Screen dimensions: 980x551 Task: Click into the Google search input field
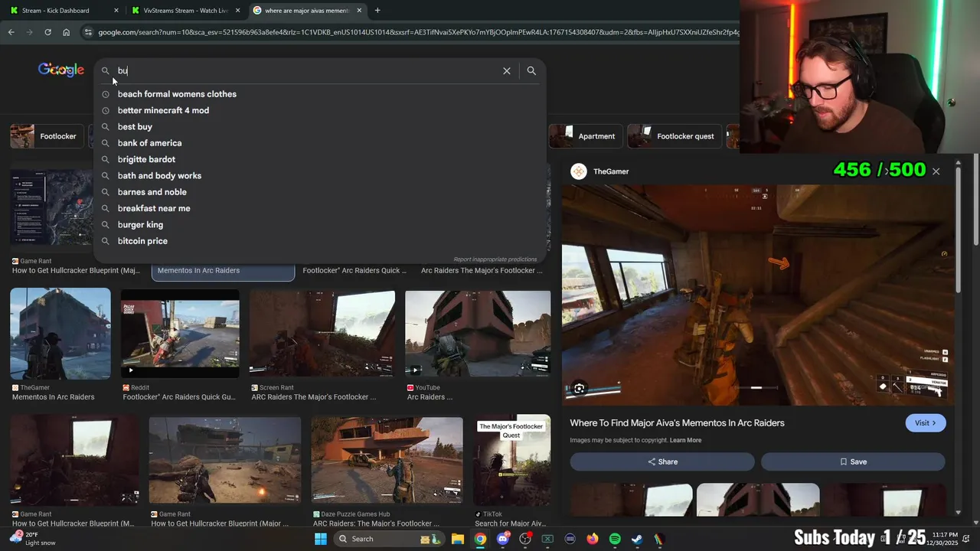click(x=306, y=70)
